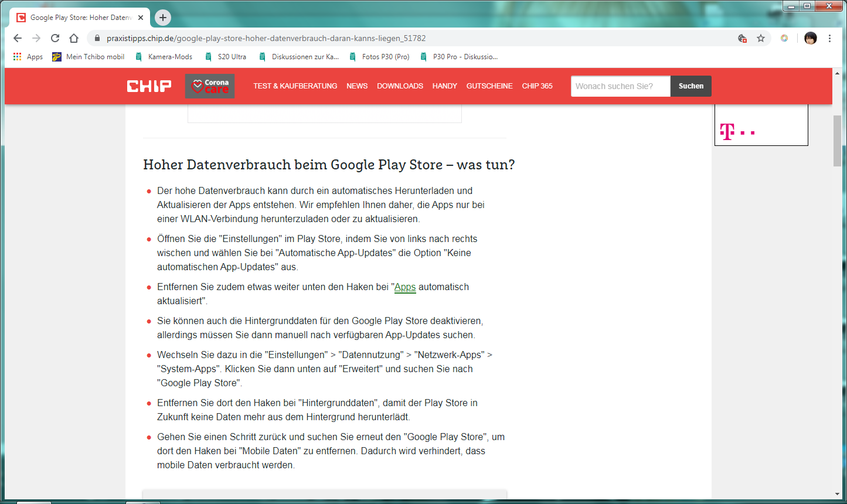Click paragraph starting 'Sie können auch die Hintergrunddaten'
This screenshot has width=847, height=504.
coord(320,328)
